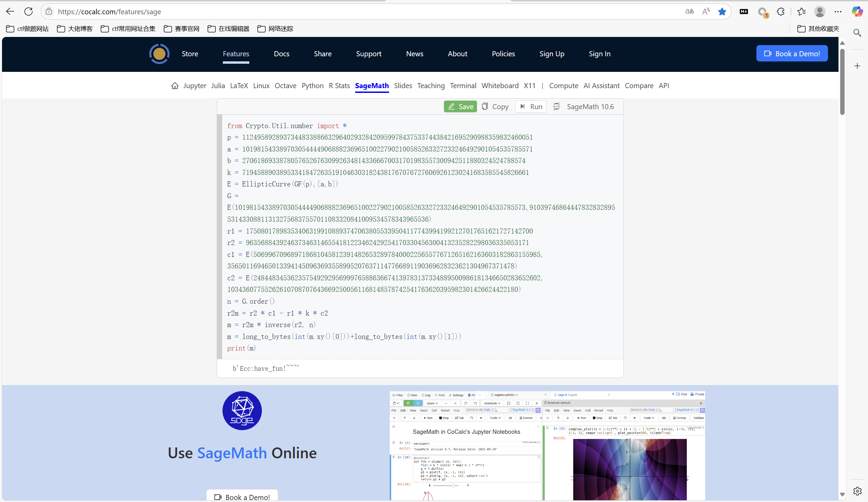Run the SageMath code cell
Viewport: 868px width, 502px height.
click(x=531, y=106)
